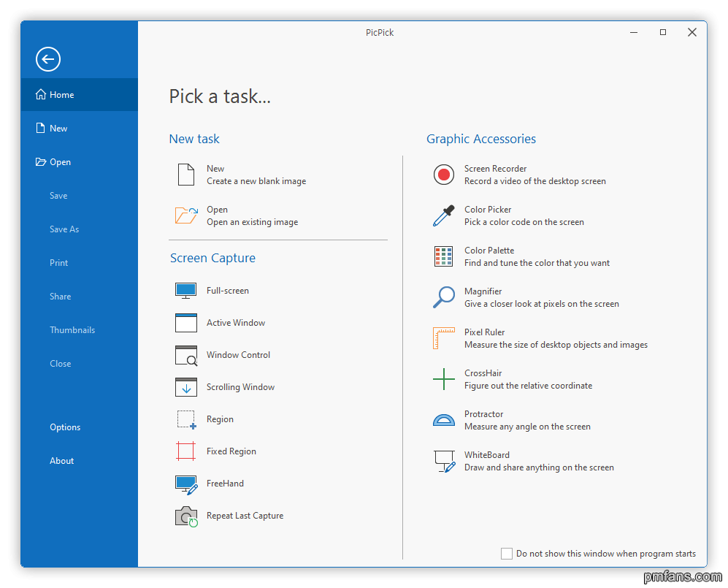This screenshot has height=588, width=728.
Task: Open the Color Palette grid icon
Action: [x=443, y=256]
